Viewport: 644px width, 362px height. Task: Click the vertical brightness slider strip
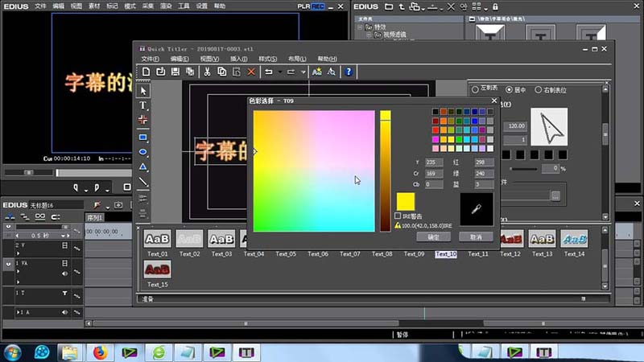click(386, 171)
